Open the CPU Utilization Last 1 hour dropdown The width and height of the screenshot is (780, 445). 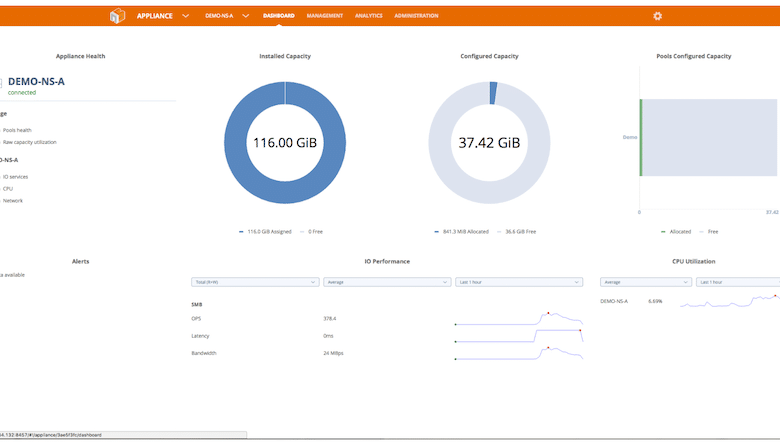click(x=738, y=282)
